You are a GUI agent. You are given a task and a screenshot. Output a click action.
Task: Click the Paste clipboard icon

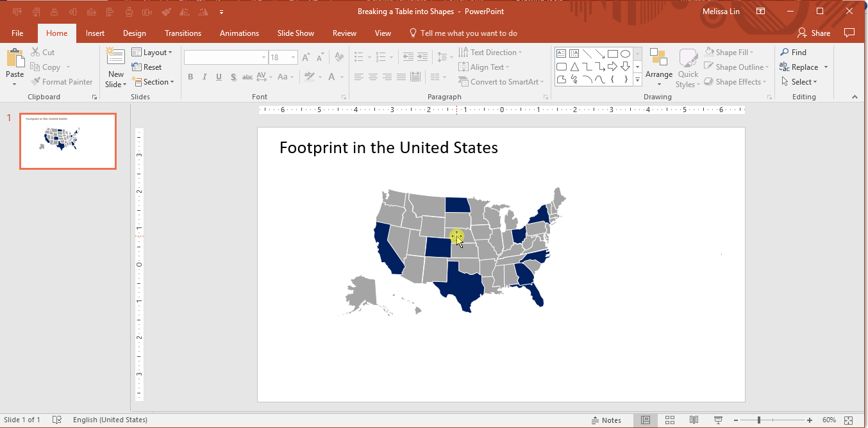(15, 59)
